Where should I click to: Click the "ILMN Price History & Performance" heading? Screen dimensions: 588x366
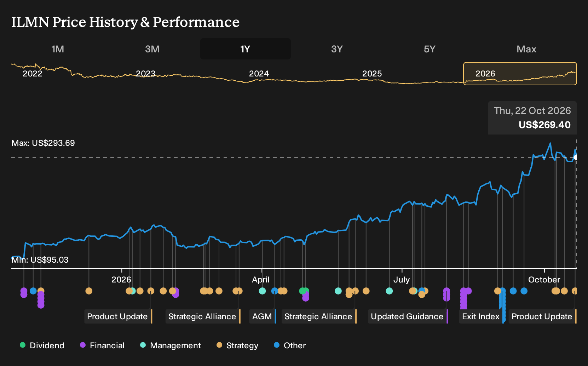point(126,22)
